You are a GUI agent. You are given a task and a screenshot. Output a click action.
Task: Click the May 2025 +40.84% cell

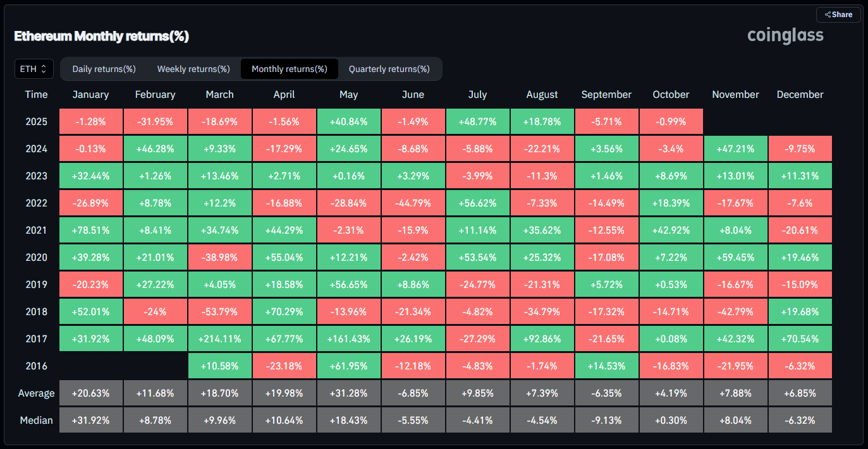348,121
